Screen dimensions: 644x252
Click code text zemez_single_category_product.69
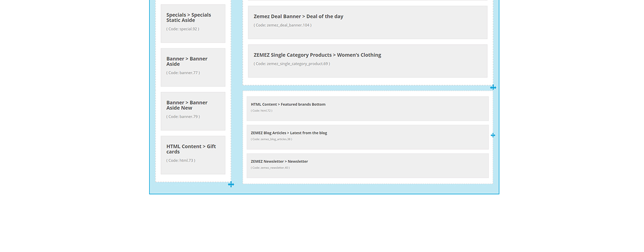292,63
